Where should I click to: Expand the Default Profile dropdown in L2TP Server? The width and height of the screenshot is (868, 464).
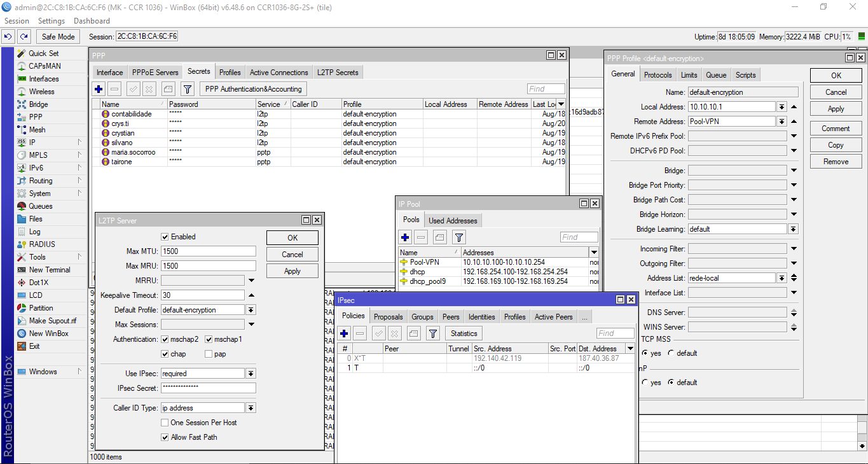tap(251, 310)
